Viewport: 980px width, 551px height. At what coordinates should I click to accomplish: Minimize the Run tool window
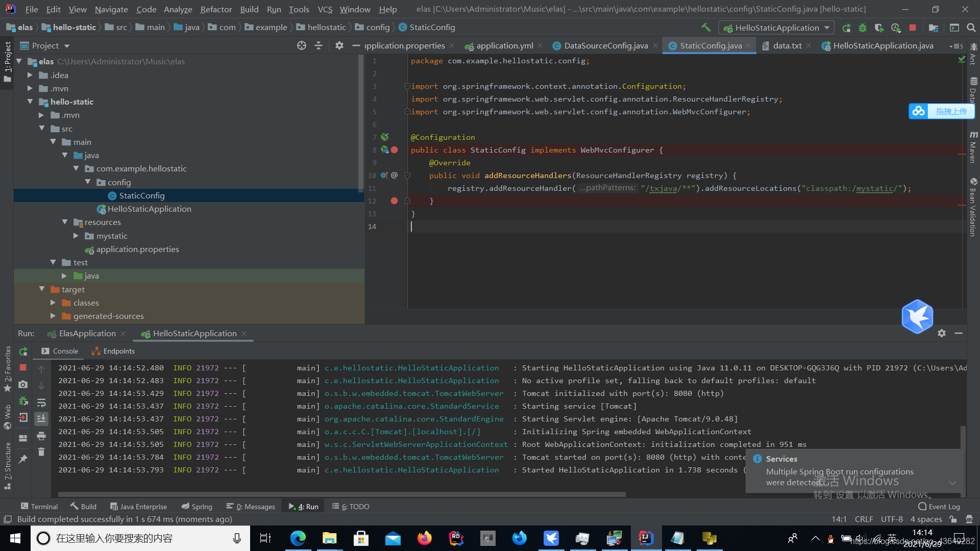pyautogui.click(x=959, y=333)
